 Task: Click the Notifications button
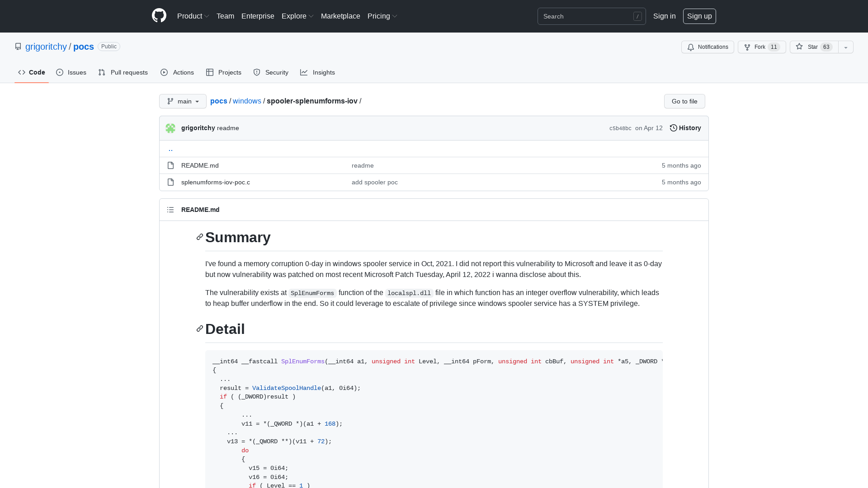[x=708, y=47]
